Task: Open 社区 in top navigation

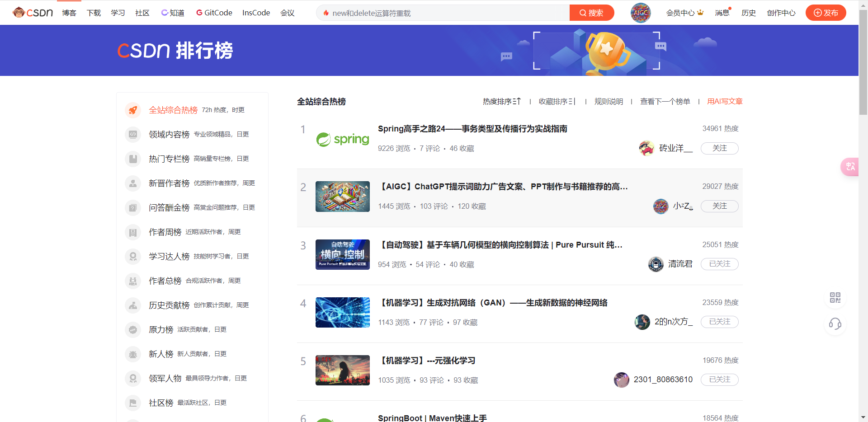Action: [x=142, y=13]
